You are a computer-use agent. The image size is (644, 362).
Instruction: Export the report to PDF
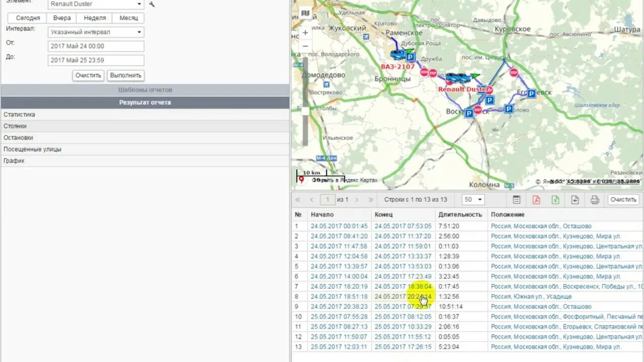click(536, 200)
